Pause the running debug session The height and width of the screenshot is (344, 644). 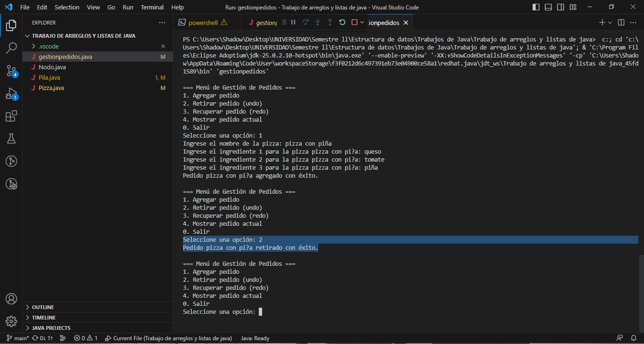point(293,22)
